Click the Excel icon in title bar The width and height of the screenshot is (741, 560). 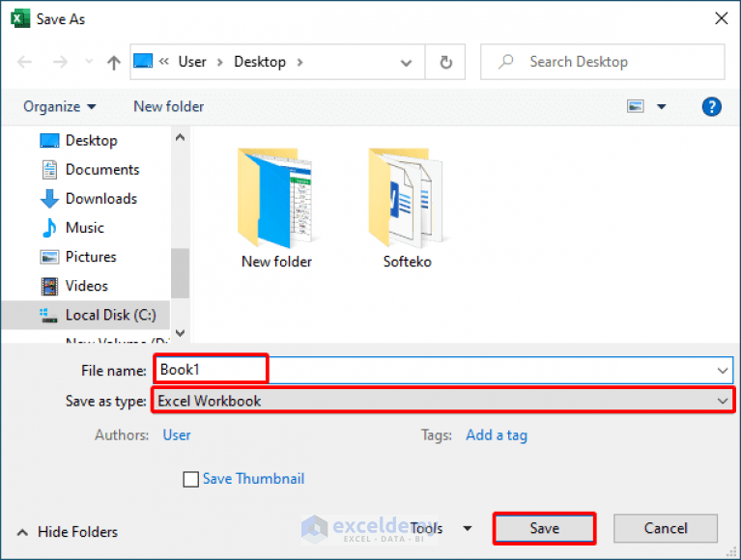(x=20, y=19)
